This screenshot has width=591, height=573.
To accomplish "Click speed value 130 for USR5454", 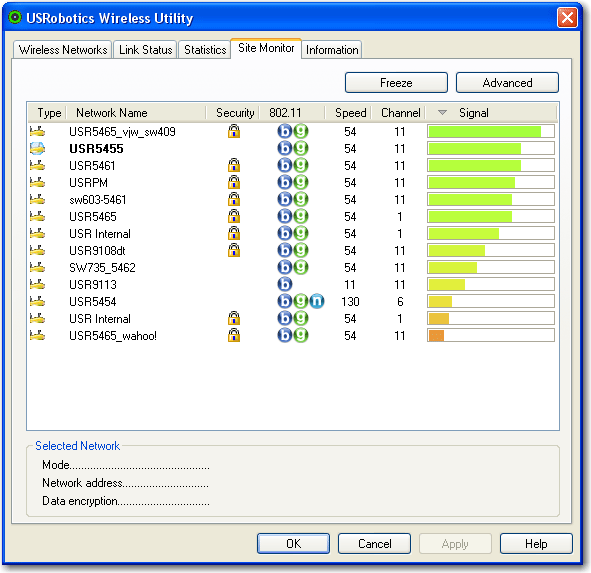I will click(350, 301).
